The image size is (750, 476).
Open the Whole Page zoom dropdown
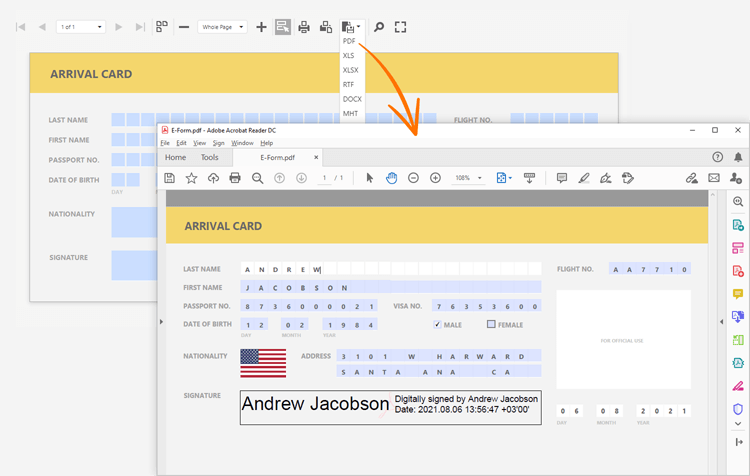click(222, 27)
